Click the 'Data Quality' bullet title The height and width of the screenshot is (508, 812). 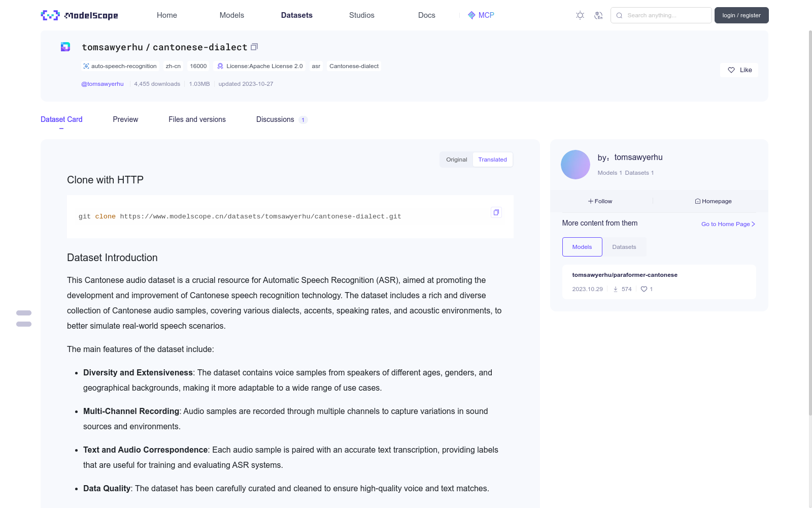pyautogui.click(x=107, y=488)
